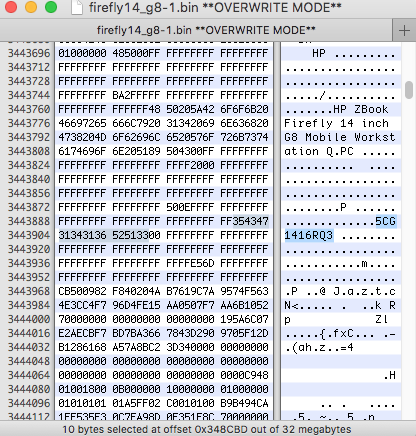Click the new tab plus button
Screen dimensions: 416x436
404,30
